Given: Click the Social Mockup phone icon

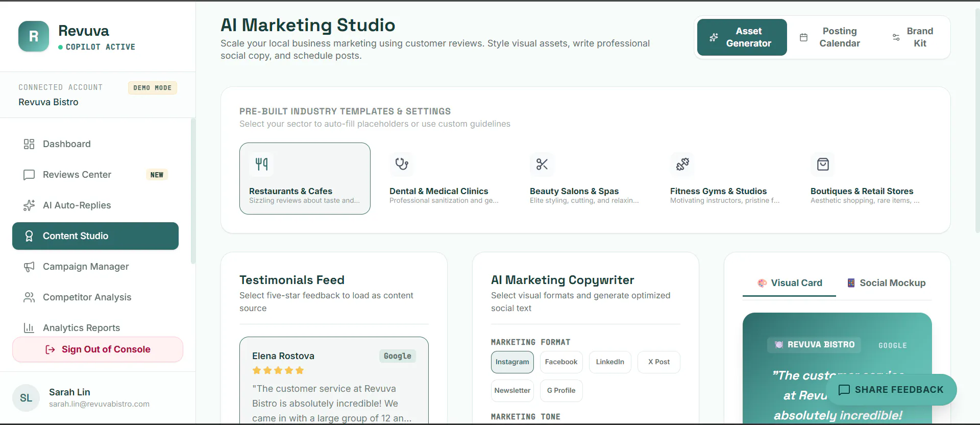Looking at the screenshot, I should (851, 283).
